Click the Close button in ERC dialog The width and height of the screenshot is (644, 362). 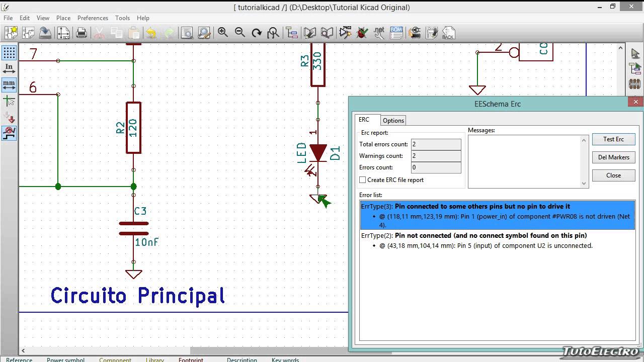[x=613, y=175]
